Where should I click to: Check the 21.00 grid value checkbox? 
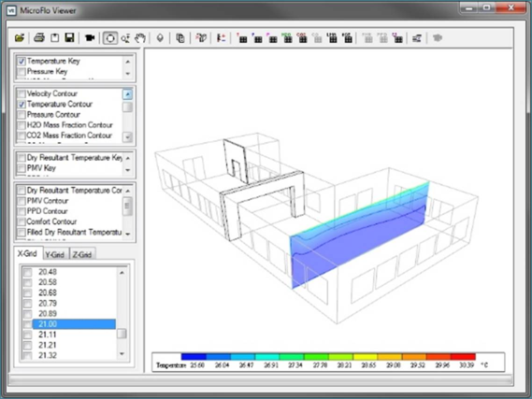coord(27,324)
